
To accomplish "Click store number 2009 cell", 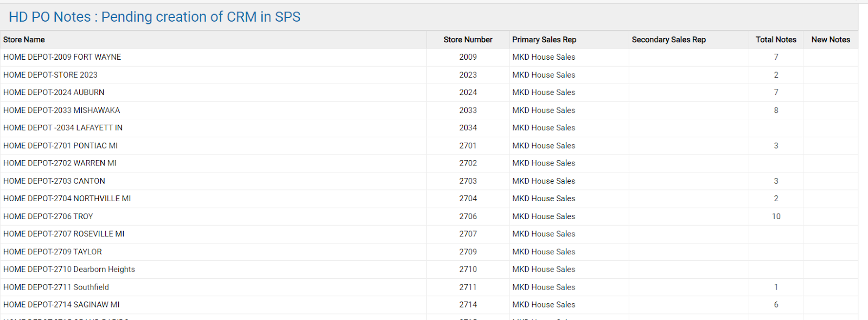I will point(468,57).
